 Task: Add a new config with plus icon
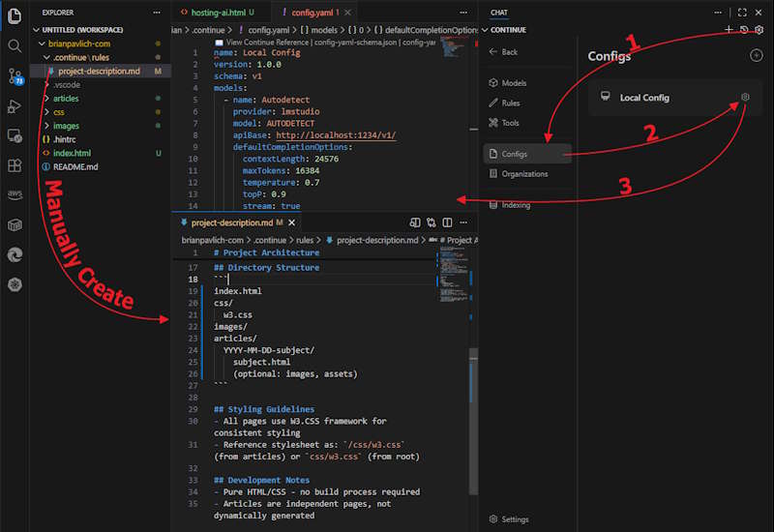click(756, 55)
